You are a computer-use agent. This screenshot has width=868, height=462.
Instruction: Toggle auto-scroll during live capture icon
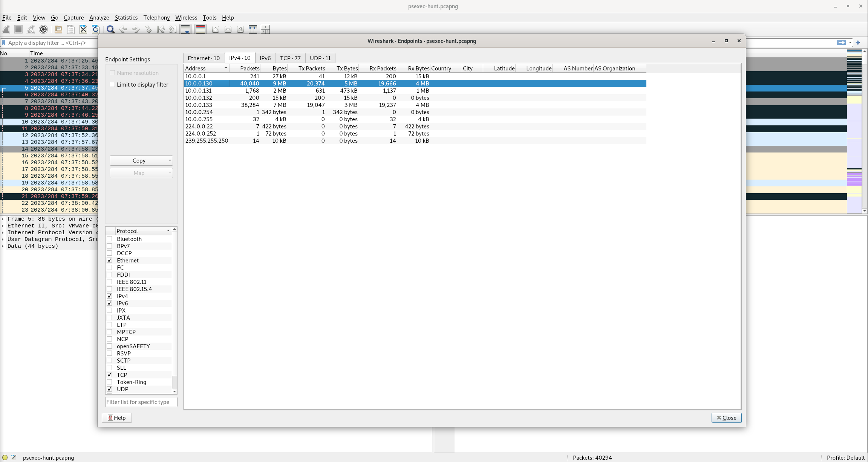point(185,29)
